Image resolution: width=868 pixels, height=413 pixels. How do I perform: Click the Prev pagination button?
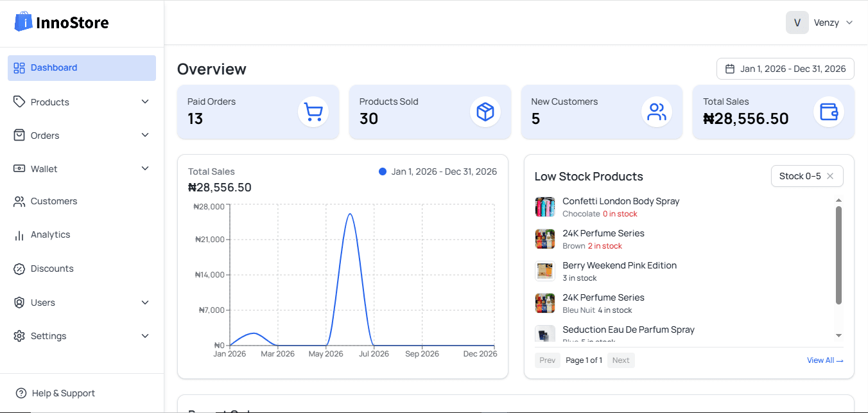pos(548,360)
